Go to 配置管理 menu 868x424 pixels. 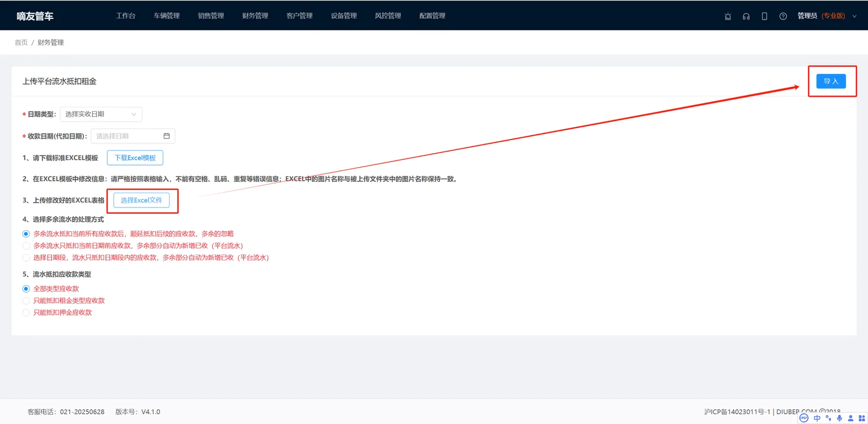432,16
